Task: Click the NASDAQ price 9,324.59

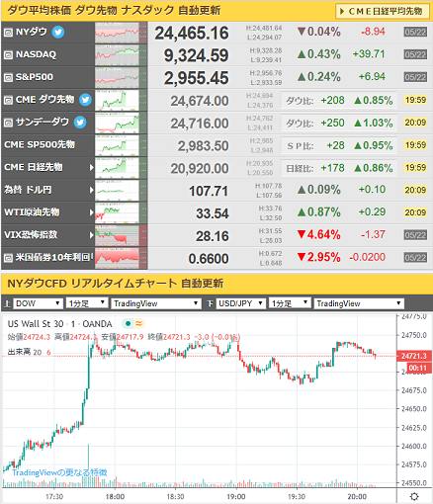Action: (197, 55)
